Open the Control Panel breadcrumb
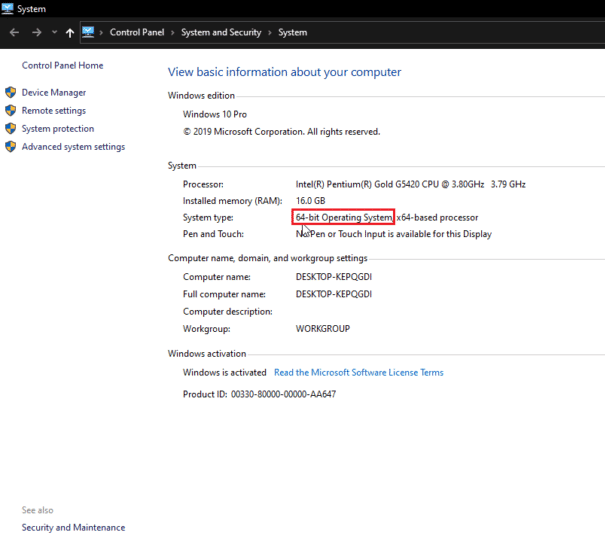Viewport: 605px width, 540px height. (x=137, y=32)
